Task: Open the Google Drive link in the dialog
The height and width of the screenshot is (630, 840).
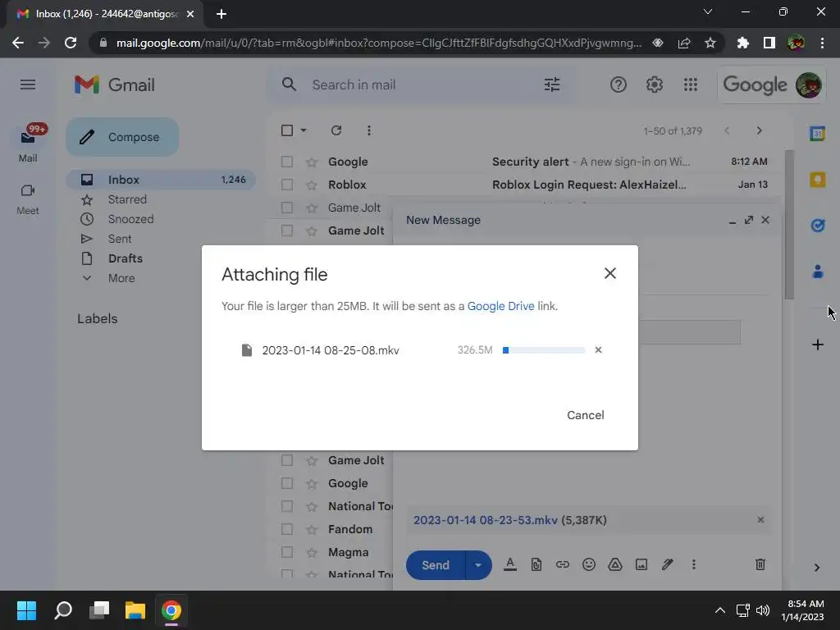Action: tap(500, 306)
